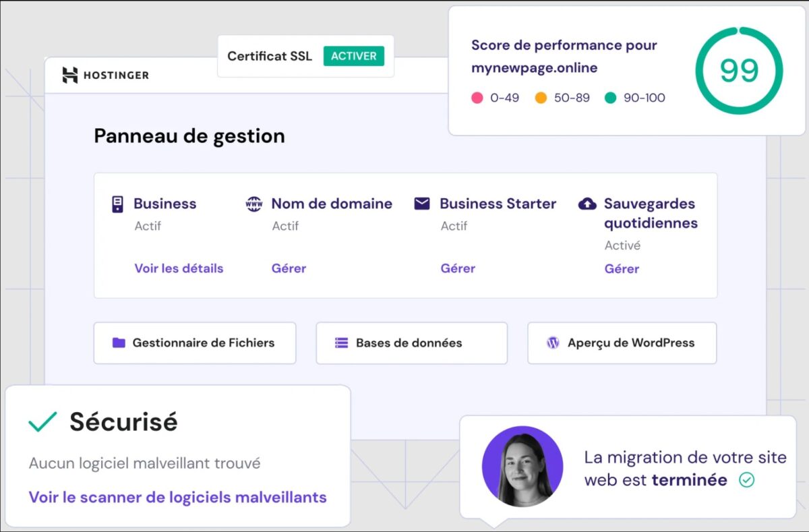This screenshot has height=532, width=809.
Task: Click Gérer under Business Starter
Action: pos(458,268)
